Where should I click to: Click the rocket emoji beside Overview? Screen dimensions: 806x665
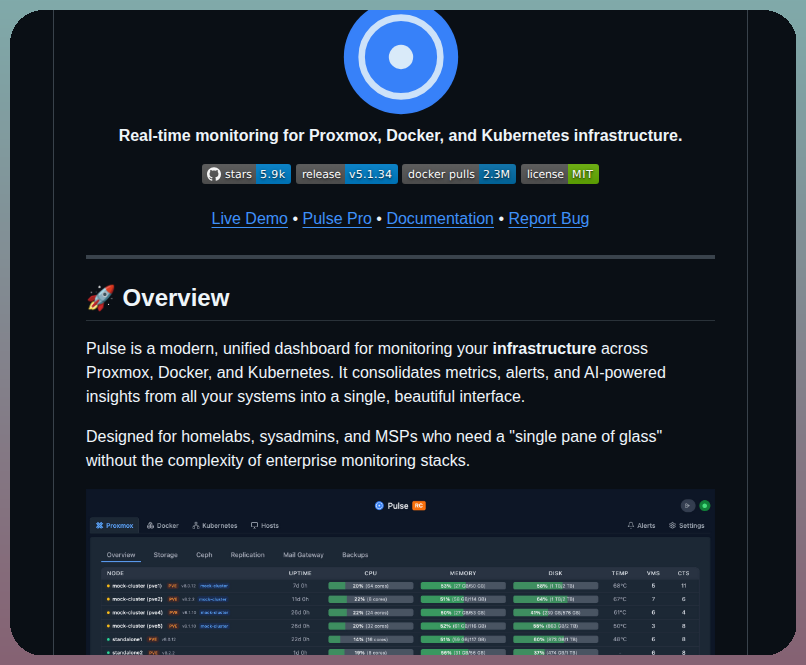(101, 298)
